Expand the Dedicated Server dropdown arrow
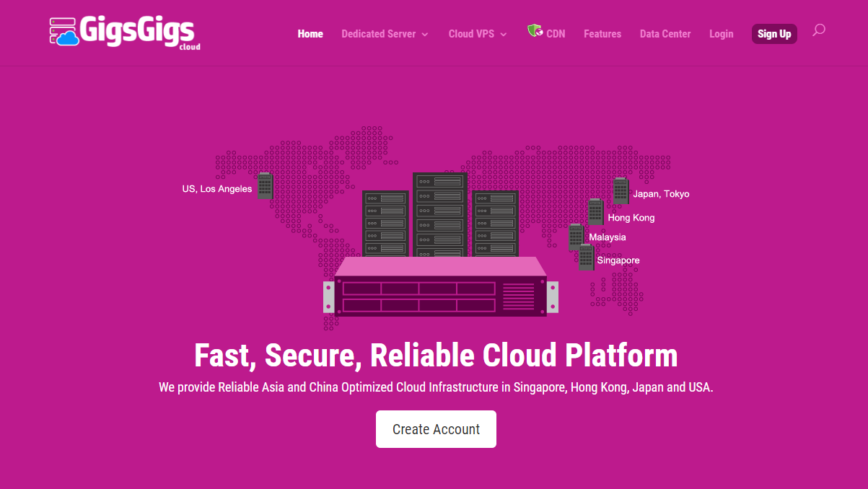Viewport: 868px width, 489px height. click(x=425, y=35)
